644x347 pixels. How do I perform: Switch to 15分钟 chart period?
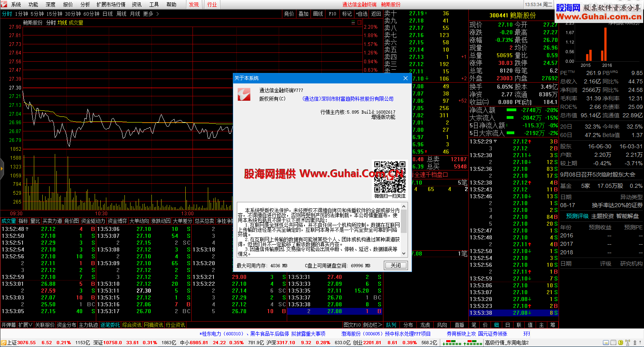54,14
